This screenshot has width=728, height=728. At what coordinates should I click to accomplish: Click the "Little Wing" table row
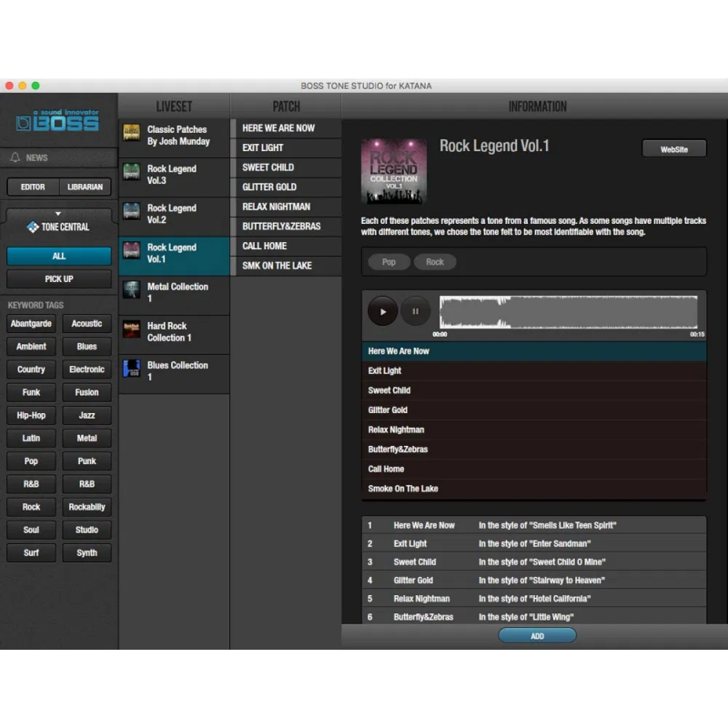click(534, 617)
